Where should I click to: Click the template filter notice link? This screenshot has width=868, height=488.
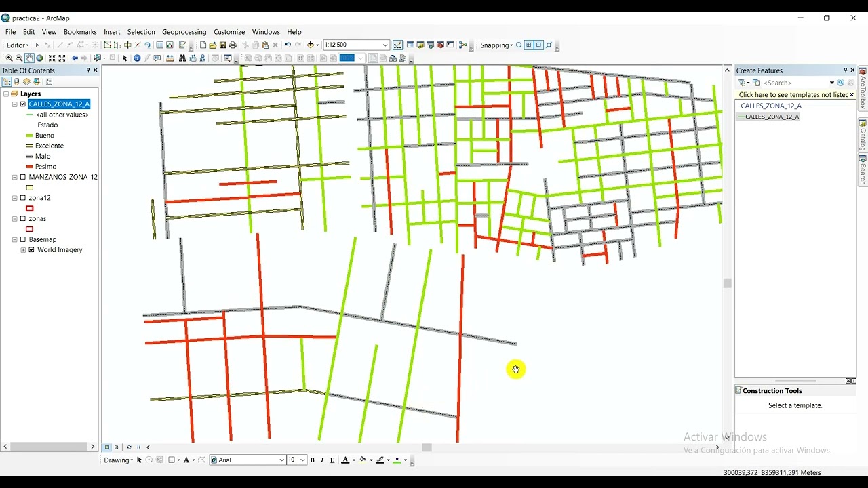tap(793, 95)
